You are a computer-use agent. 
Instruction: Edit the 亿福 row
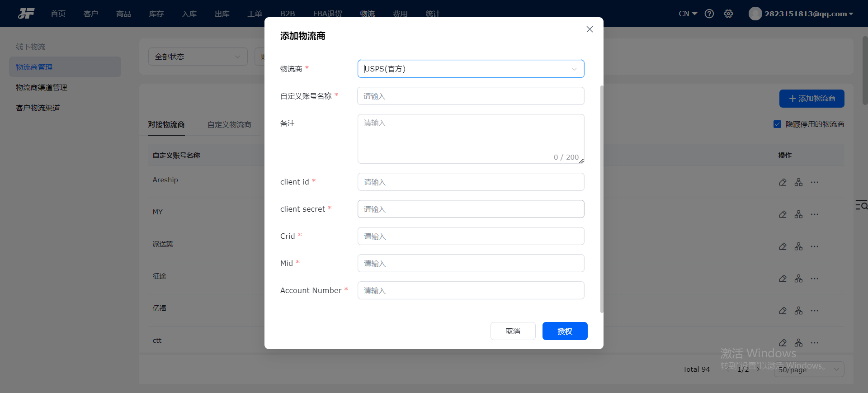click(x=783, y=311)
